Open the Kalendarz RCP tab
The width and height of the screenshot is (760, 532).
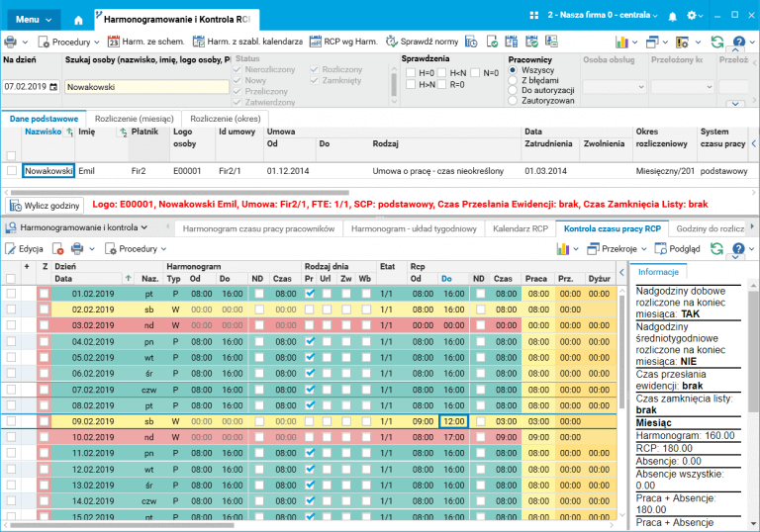519,228
